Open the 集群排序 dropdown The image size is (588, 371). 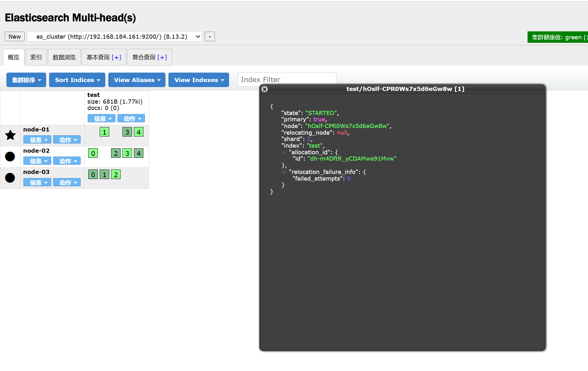tap(26, 80)
